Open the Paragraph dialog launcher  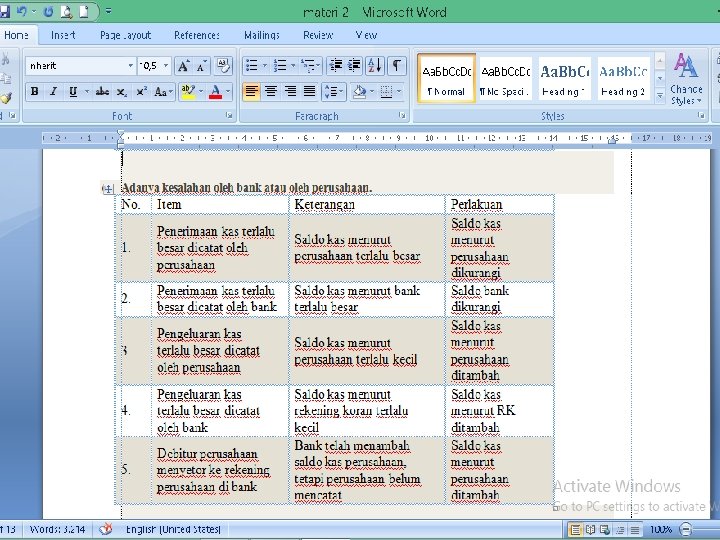(402, 116)
